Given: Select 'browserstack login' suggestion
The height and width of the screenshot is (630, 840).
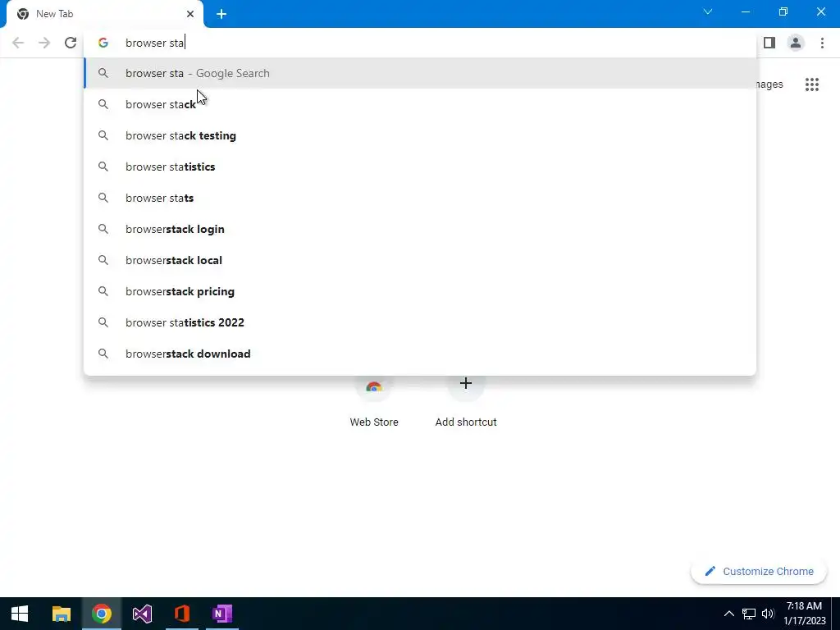Looking at the screenshot, I should click(421, 229).
